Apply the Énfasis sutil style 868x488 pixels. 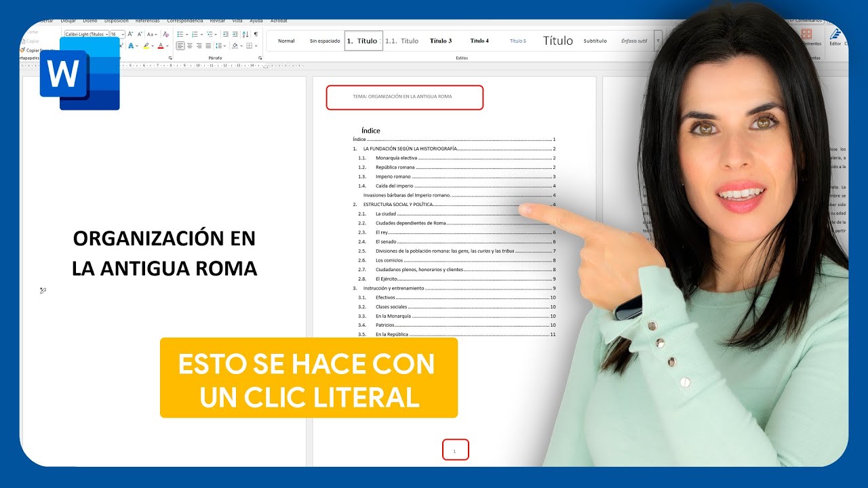[633, 41]
